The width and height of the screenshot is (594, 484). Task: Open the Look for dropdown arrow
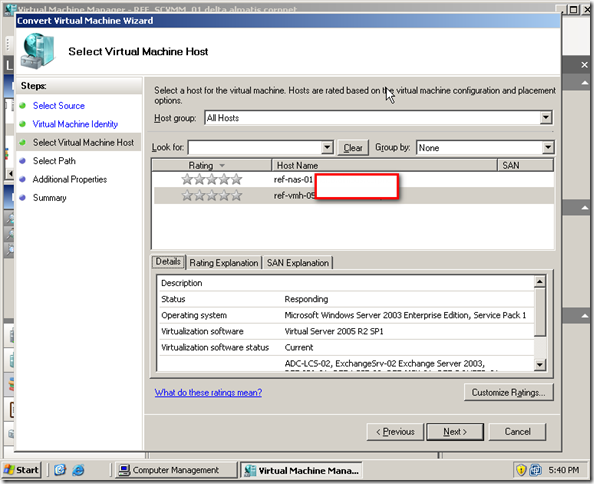point(327,147)
